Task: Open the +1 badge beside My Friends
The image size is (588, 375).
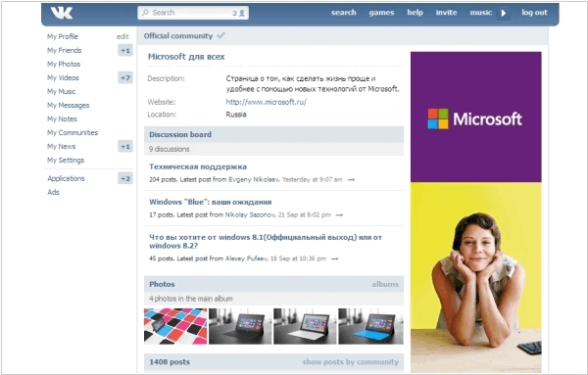Action: [x=125, y=51]
